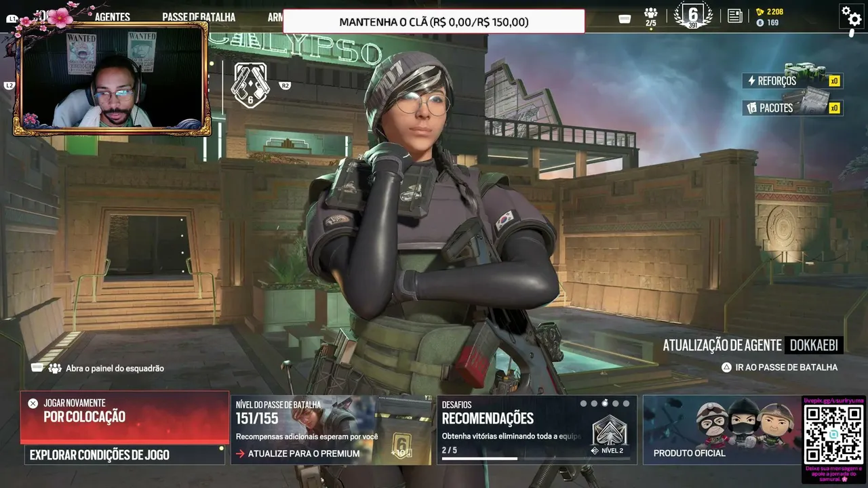
Task: Click the red arrow beside Atualize para o Premium
Action: tap(240, 453)
